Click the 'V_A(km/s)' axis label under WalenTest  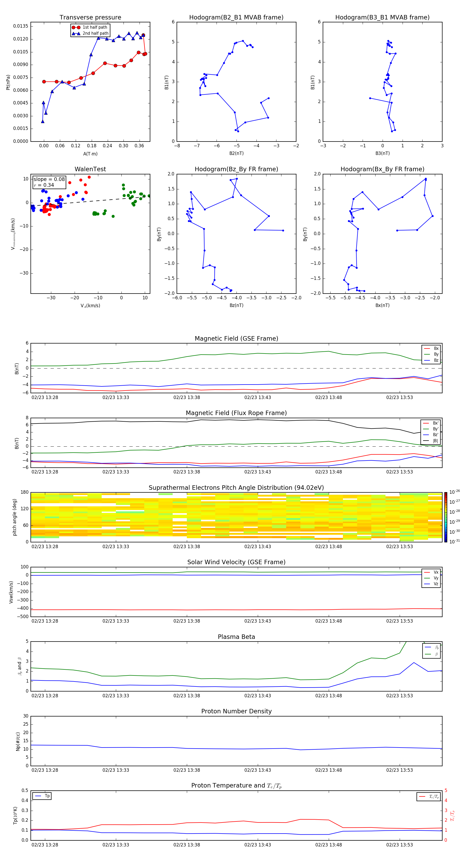pyautogui.click(x=90, y=306)
